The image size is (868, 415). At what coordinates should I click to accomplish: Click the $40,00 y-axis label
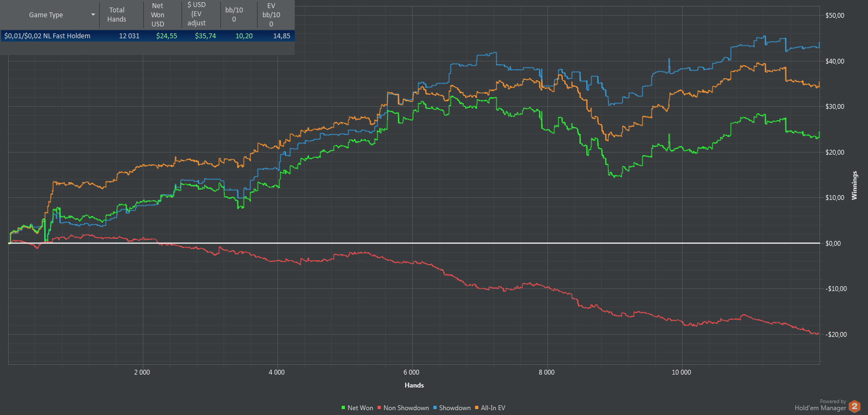coord(835,61)
